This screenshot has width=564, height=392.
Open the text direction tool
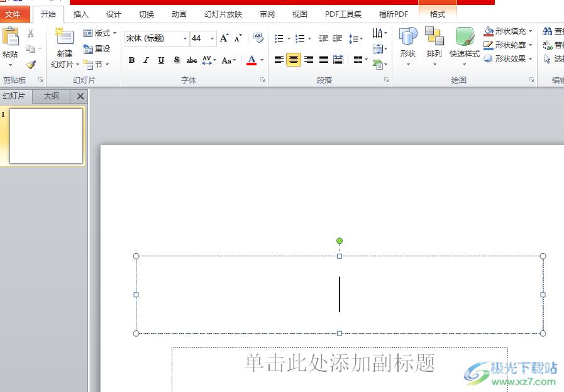[380, 33]
